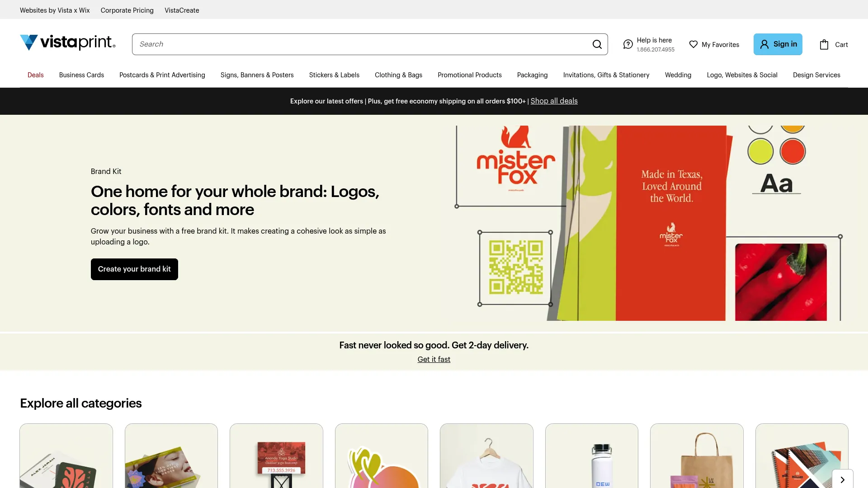Click the help question mark icon
This screenshot has height=488, width=868.
(x=628, y=44)
